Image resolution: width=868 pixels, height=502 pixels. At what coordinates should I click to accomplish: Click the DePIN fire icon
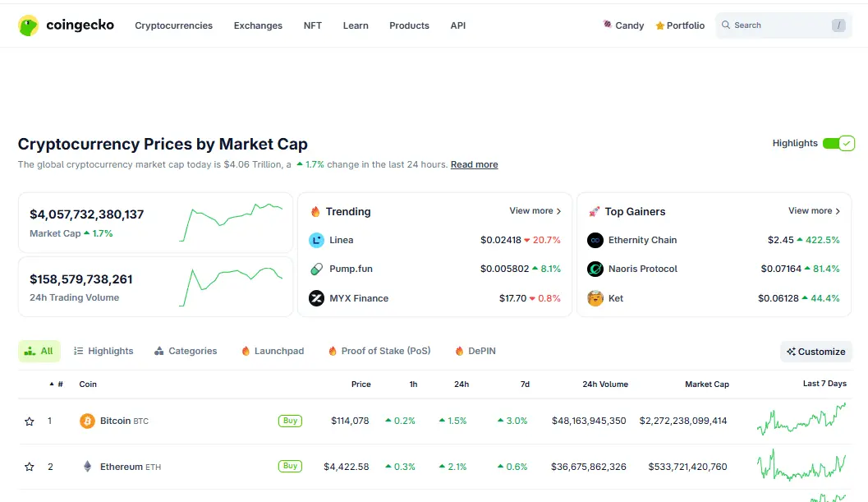[x=459, y=351]
